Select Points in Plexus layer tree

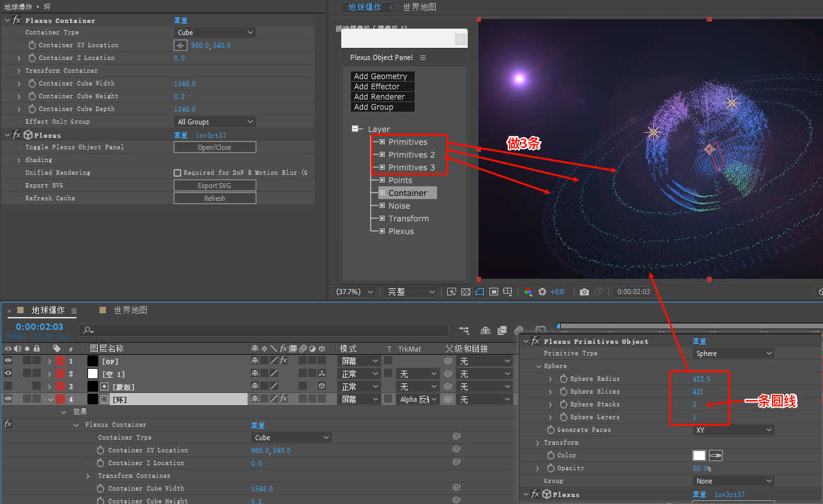pyautogui.click(x=400, y=181)
